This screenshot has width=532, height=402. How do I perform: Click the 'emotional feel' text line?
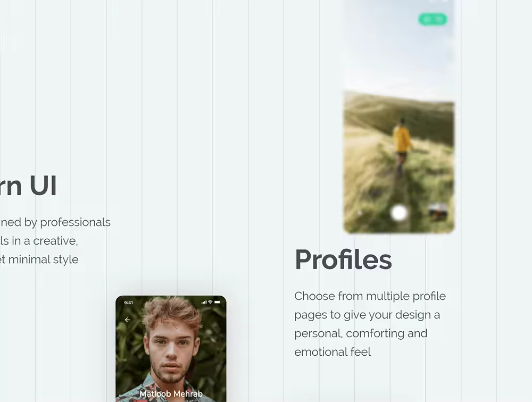[332, 352]
